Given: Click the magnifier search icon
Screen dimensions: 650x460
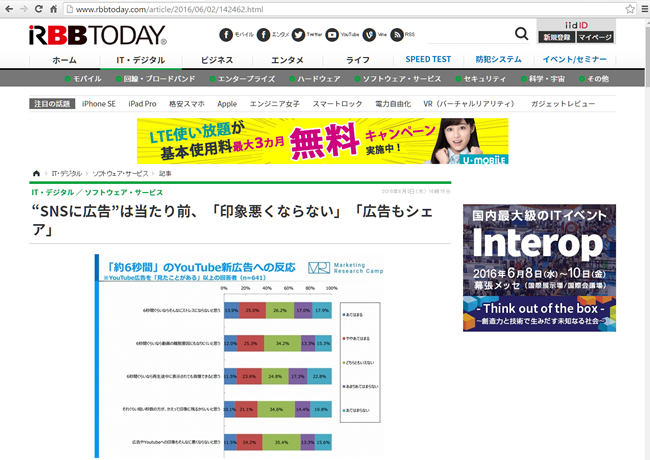Looking at the screenshot, I should [x=521, y=34].
